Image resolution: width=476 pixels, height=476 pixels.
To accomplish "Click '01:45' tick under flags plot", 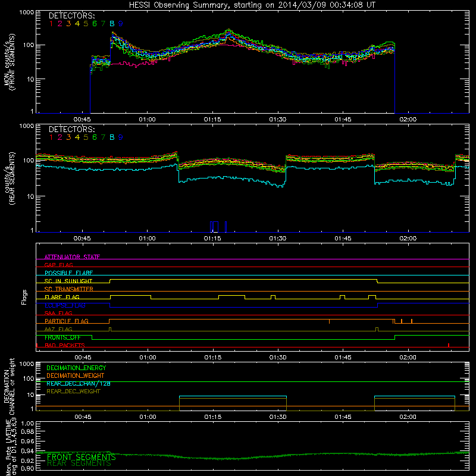I will click(x=343, y=358).
